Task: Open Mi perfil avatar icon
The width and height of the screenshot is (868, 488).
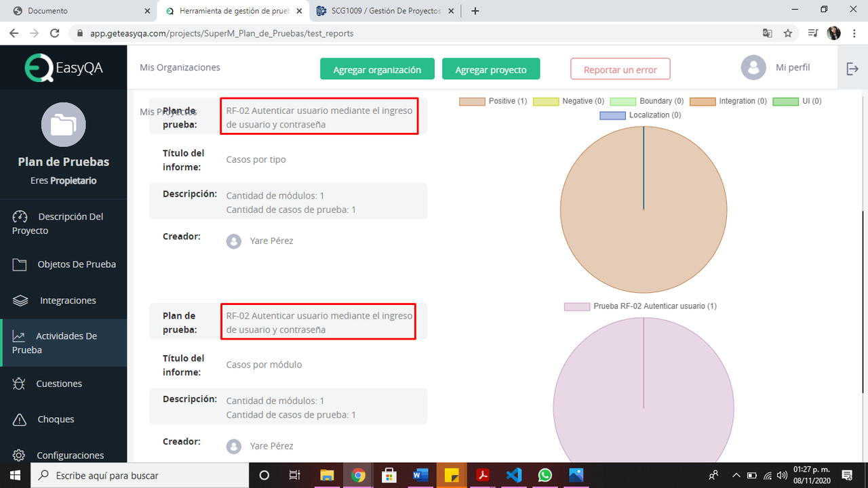Action: tap(753, 68)
